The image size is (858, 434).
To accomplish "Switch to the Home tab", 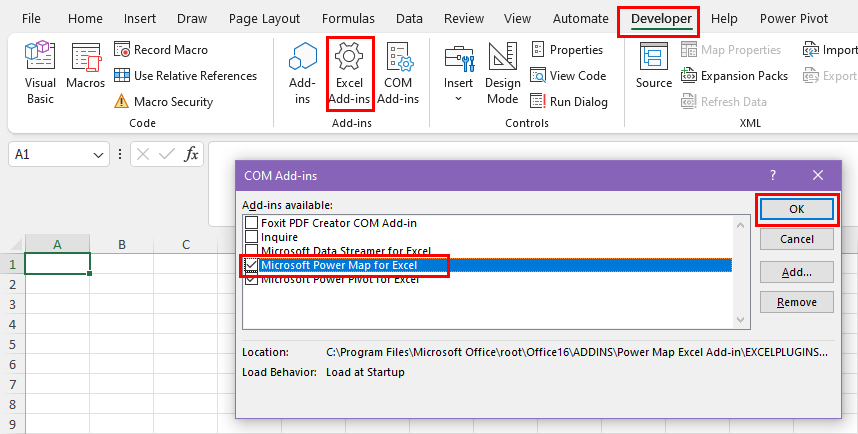I will click(85, 19).
